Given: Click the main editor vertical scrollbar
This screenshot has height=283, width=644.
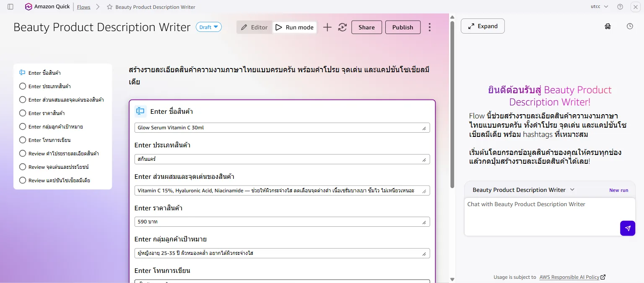Looking at the screenshot, I should pos(452,104).
